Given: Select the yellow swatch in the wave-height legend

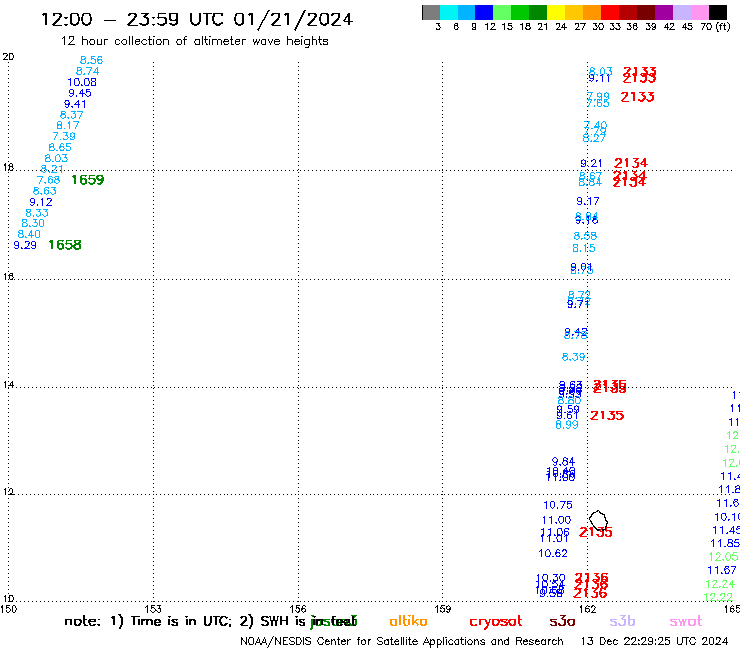Looking at the screenshot, I should coord(556,12).
